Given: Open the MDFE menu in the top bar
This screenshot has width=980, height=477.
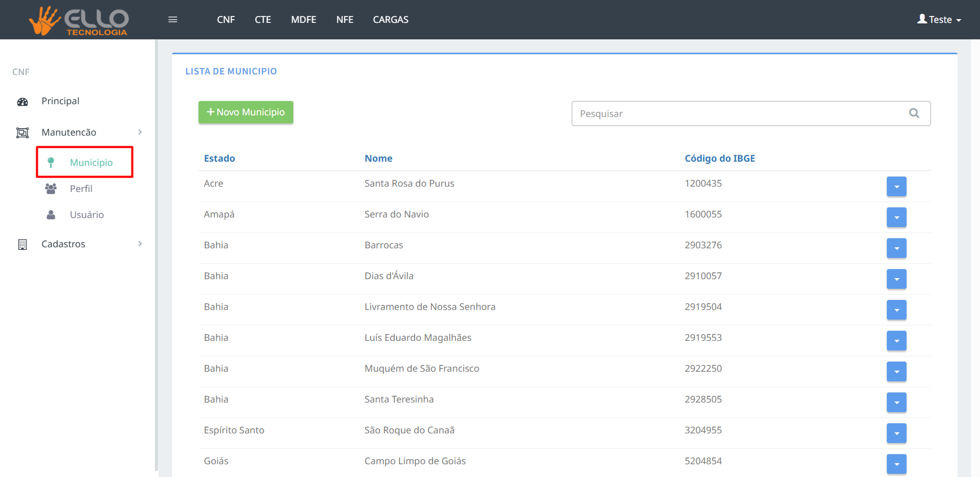Looking at the screenshot, I should pos(303,20).
